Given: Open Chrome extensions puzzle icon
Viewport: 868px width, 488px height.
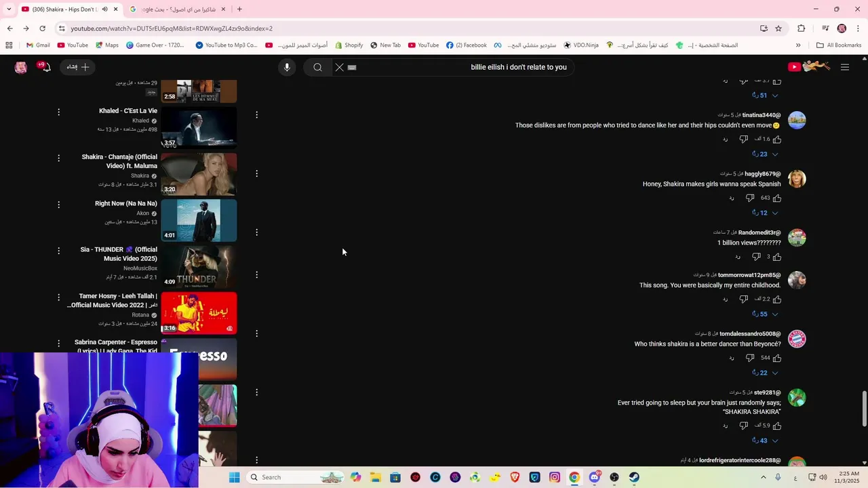Looking at the screenshot, I should pyautogui.click(x=801, y=28).
